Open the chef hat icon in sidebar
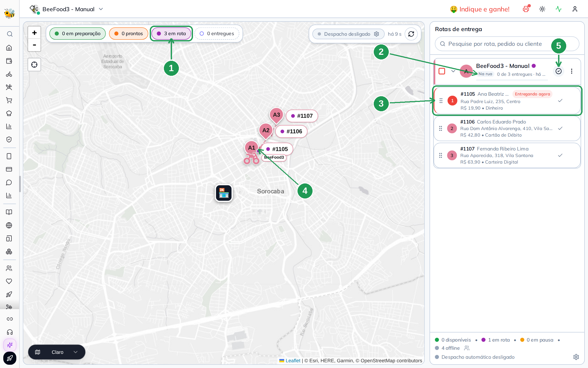The image size is (588, 368). 9,113
